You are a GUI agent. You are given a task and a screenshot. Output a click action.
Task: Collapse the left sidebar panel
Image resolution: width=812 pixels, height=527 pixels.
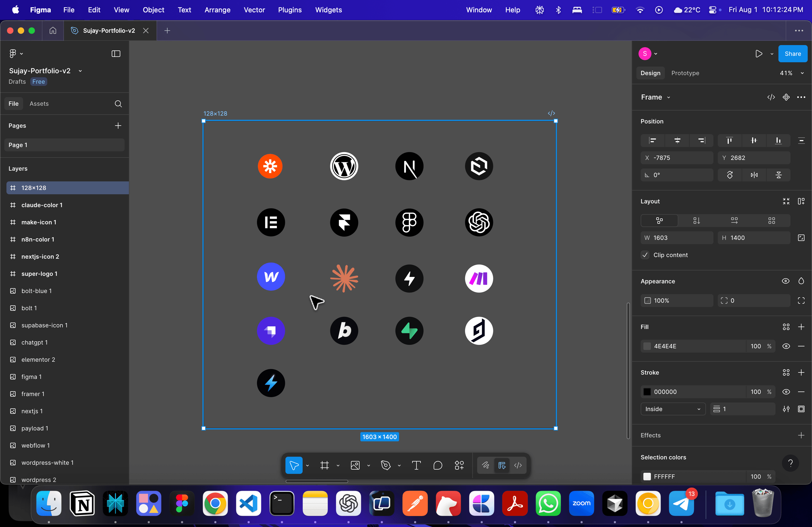(x=116, y=53)
